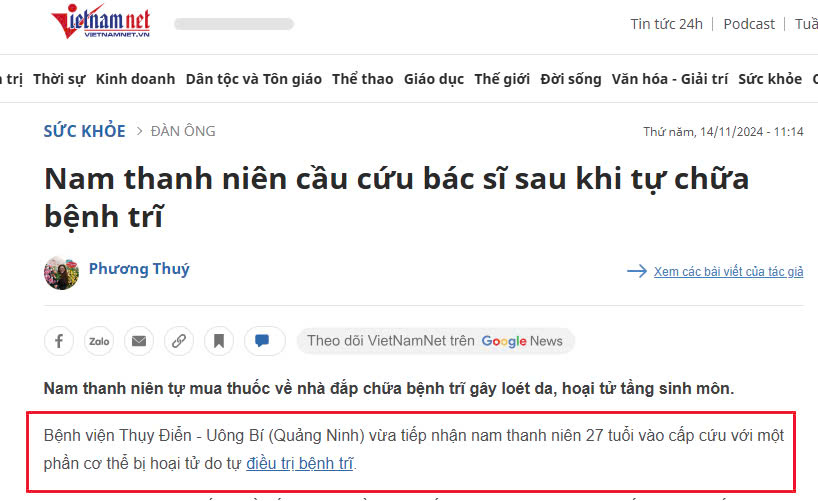Screen dimensions: 818x501
Task: Open Phương Thuý author avatar
Action: (x=62, y=273)
